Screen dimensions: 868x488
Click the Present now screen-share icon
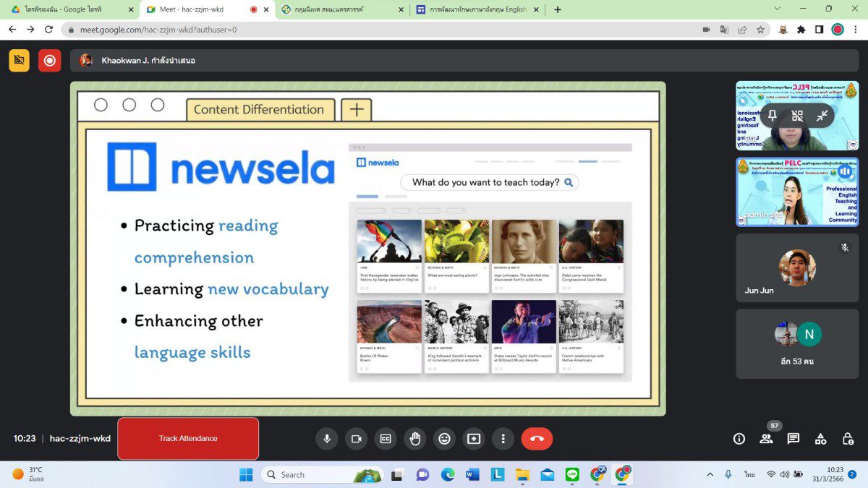click(x=474, y=438)
